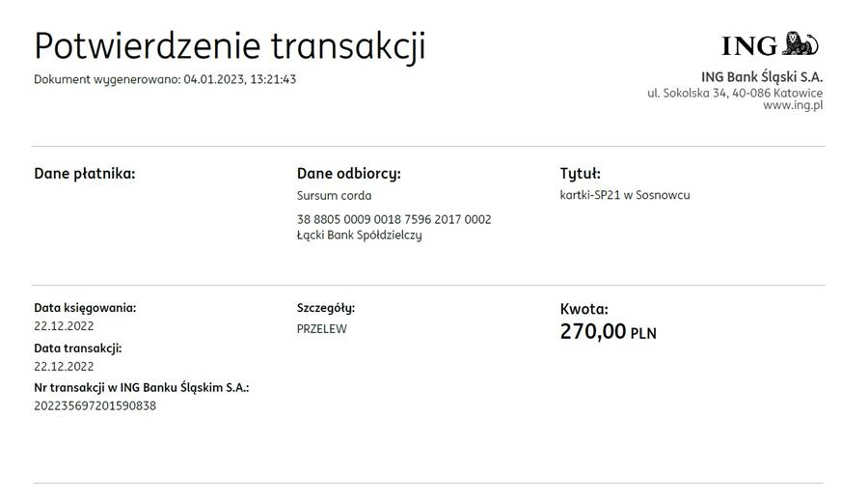868x502 pixels.
Task: Open the www.ing.pl link
Action: coord(793,104)
